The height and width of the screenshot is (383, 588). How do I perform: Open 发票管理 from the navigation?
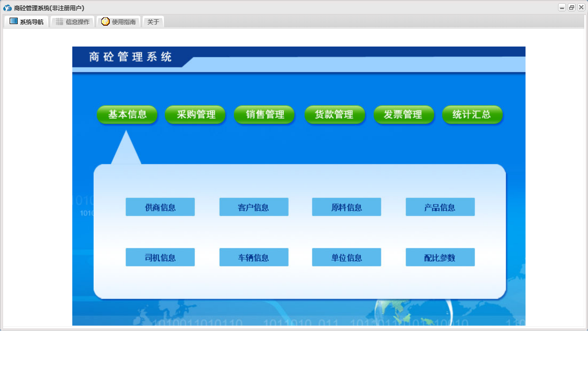(403, 114)
